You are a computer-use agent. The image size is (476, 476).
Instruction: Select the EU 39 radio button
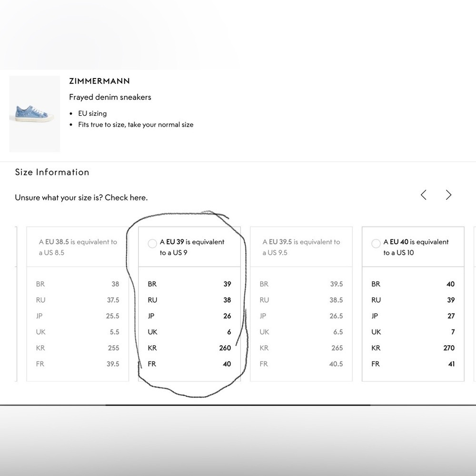click(x=152, y=243)
